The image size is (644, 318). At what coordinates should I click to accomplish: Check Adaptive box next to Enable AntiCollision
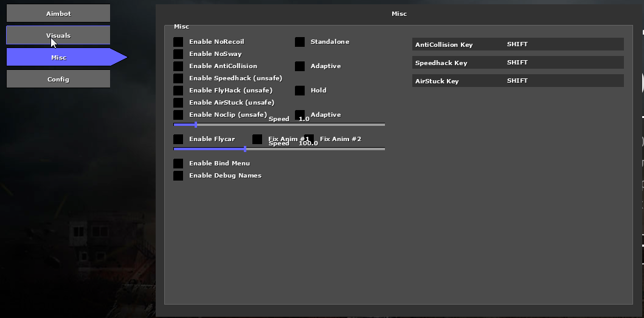tap(300, 66)
